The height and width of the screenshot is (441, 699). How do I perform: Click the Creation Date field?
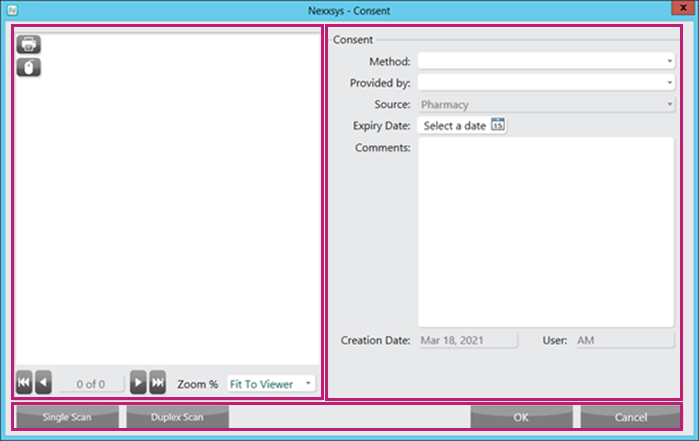pyautogui.click(x=467, y=341)
